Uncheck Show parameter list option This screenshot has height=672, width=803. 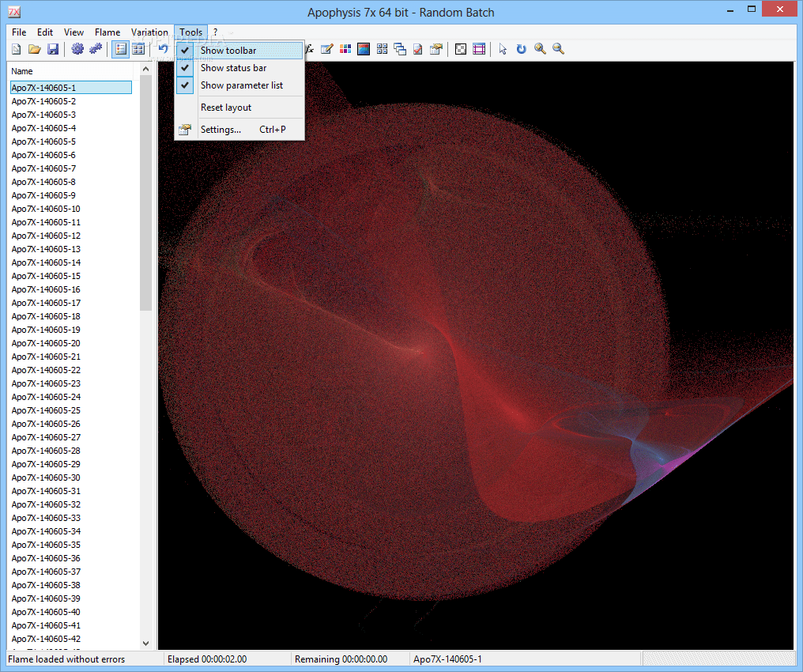pos(239,85)
